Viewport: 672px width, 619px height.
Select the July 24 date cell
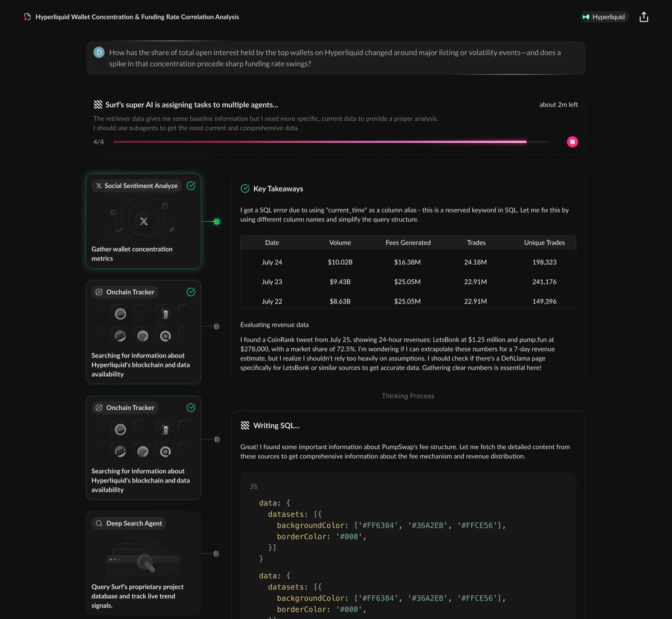click(x=272, y=262)
